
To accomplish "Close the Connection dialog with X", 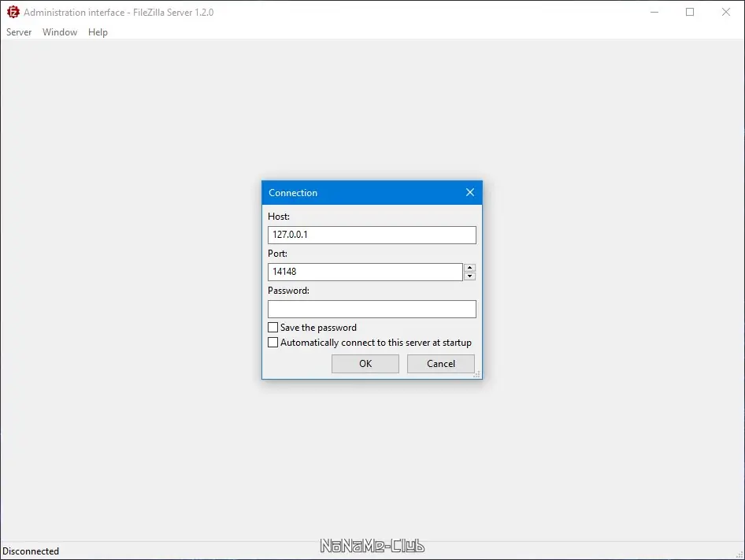I will (470, 192).
